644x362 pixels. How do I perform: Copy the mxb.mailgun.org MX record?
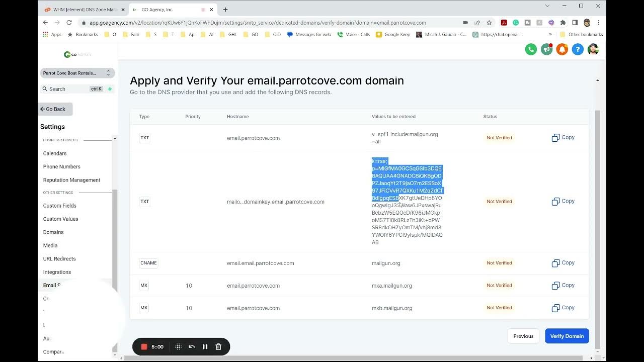[x=563, y=308]
